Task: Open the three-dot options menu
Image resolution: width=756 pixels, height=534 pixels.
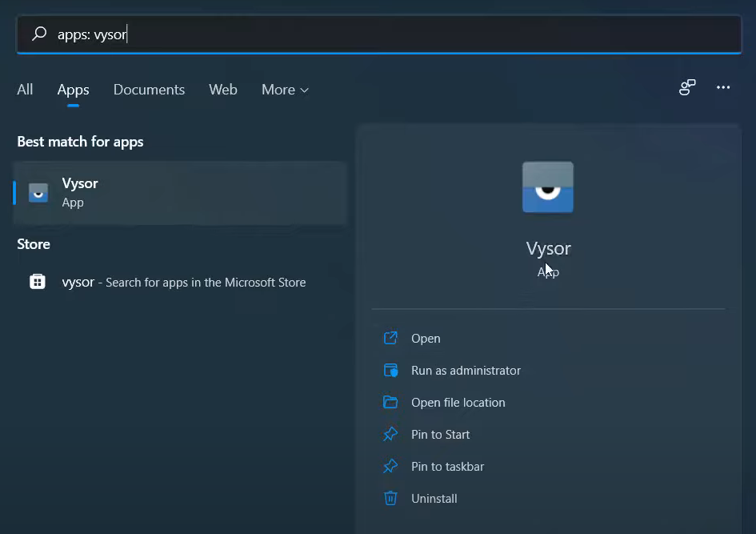Action: point(723,88)
